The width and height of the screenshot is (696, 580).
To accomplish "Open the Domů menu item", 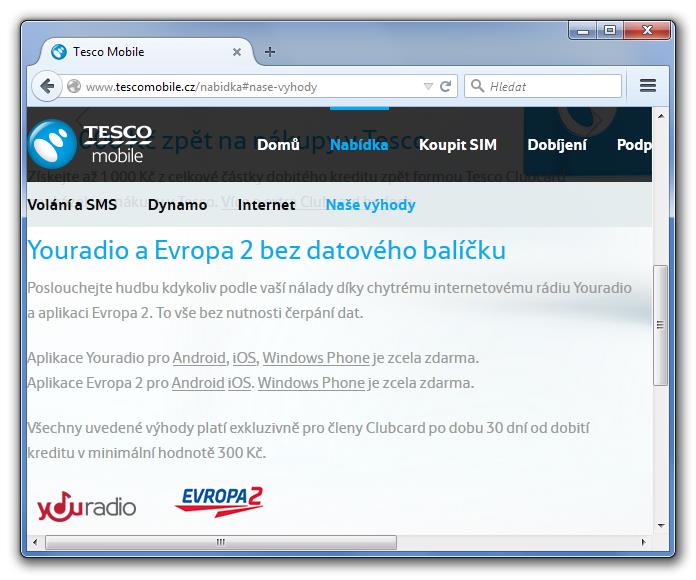I will (x=278, y=145).
